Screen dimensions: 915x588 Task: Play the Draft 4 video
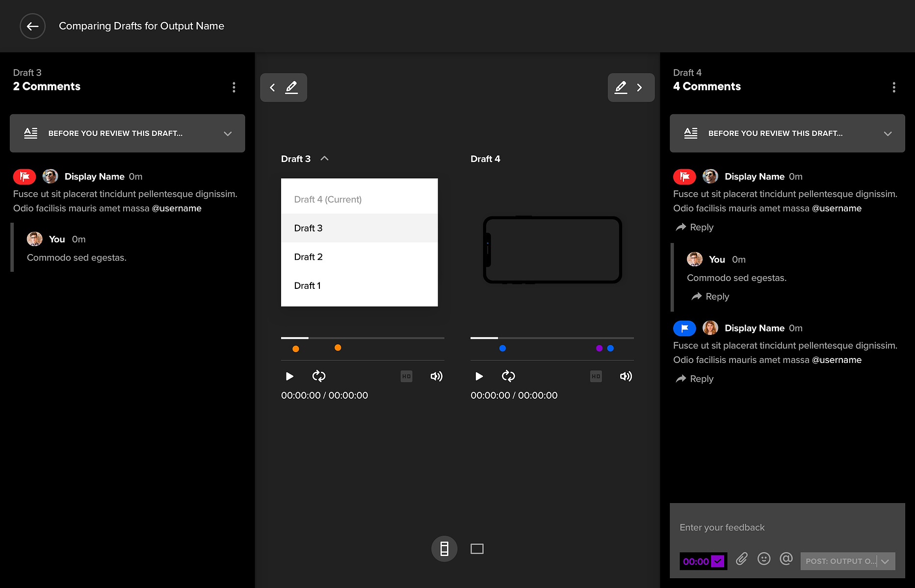[479, 376]
